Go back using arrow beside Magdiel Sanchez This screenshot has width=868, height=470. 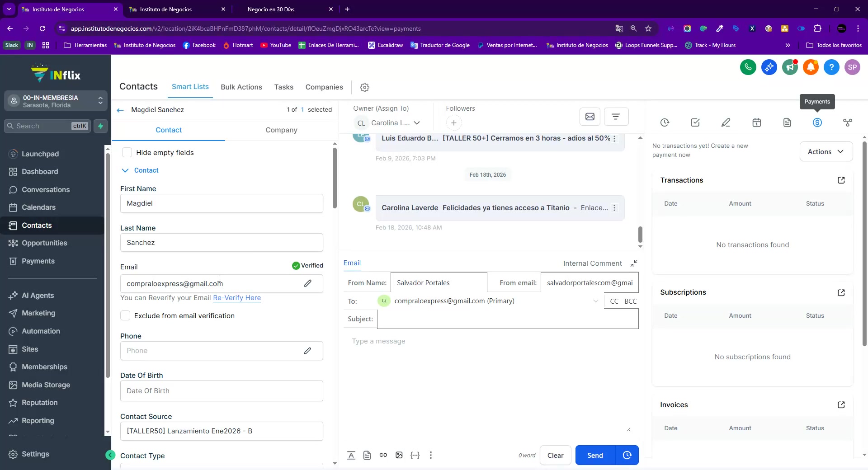click(x=120, y=110)
